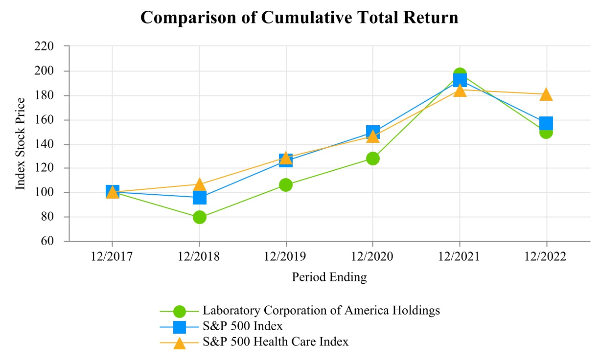Select the Laboratory Corporation of America Holdings legend label

[321, 311]
